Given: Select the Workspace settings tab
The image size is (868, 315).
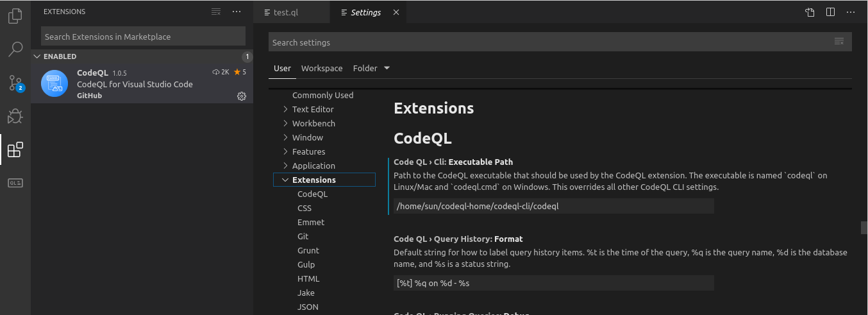Looking at the screenshot, I should click(322, 68).
